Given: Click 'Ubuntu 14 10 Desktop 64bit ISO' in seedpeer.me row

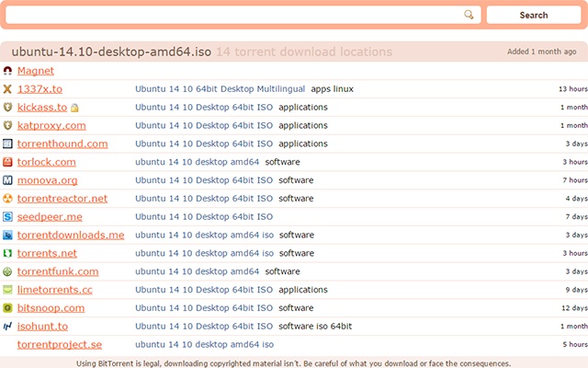Looking at the screenshot, I should click(204, 217).
